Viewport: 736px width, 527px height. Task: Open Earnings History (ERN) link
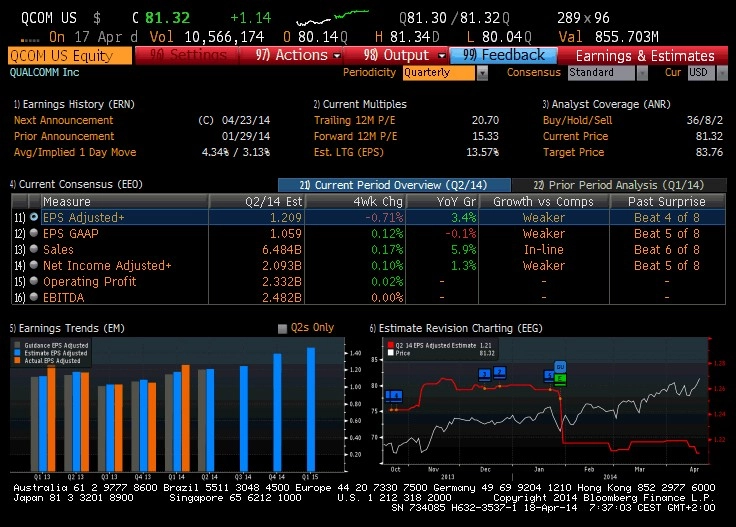click(74, 104)
